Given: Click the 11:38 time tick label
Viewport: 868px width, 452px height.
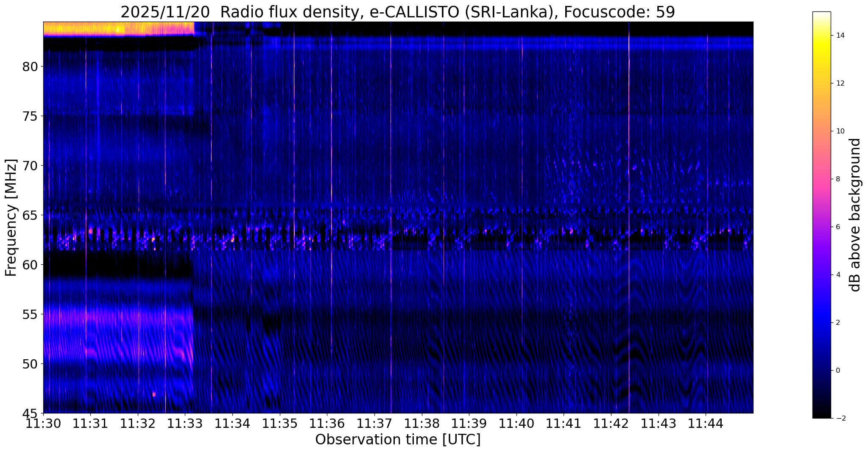Looking at the screenshot, I should [422, 423].
